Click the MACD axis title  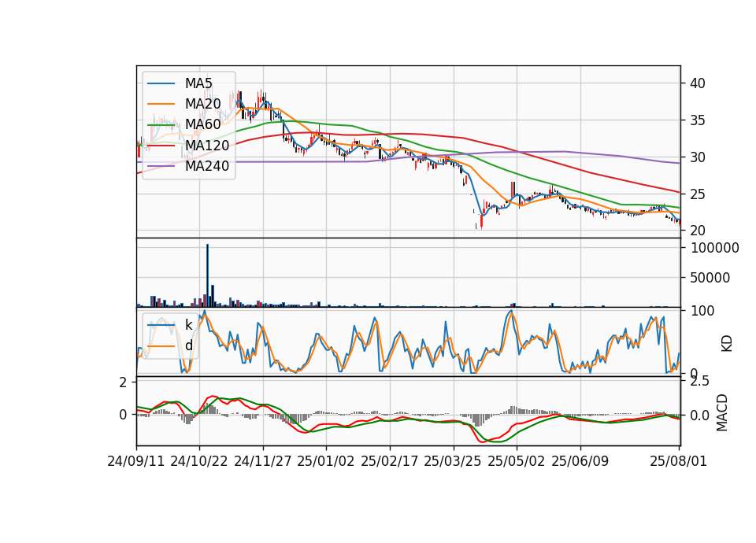click(x=722, y=412)
